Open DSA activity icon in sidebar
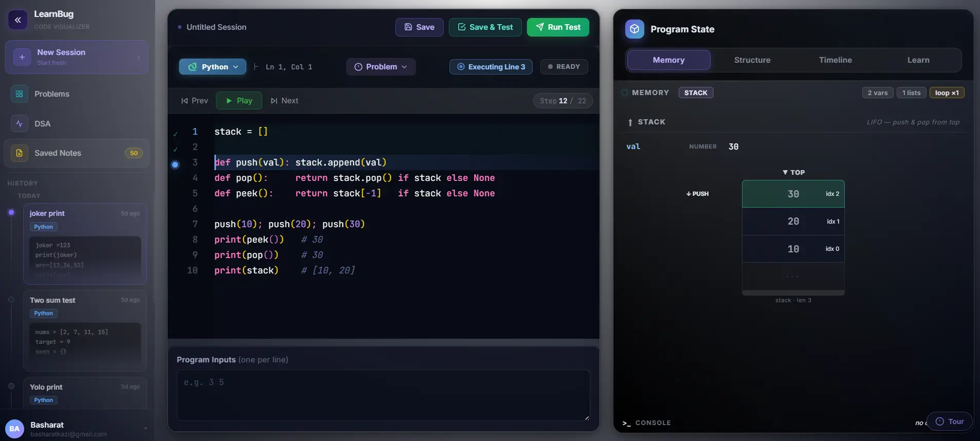The width and height of the screenshot is (980, 441). pyautogui.click(x=20, y=124)
